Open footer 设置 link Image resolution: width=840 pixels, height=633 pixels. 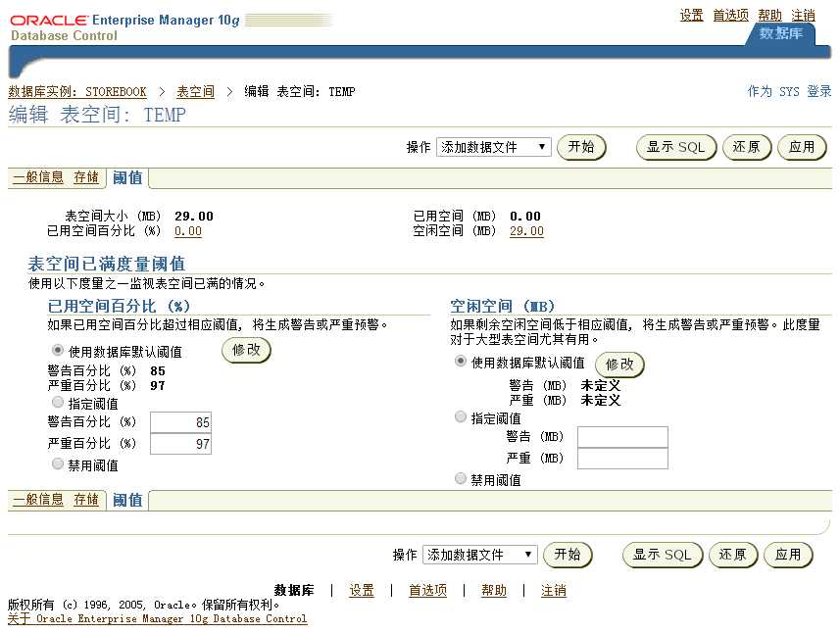362,591
